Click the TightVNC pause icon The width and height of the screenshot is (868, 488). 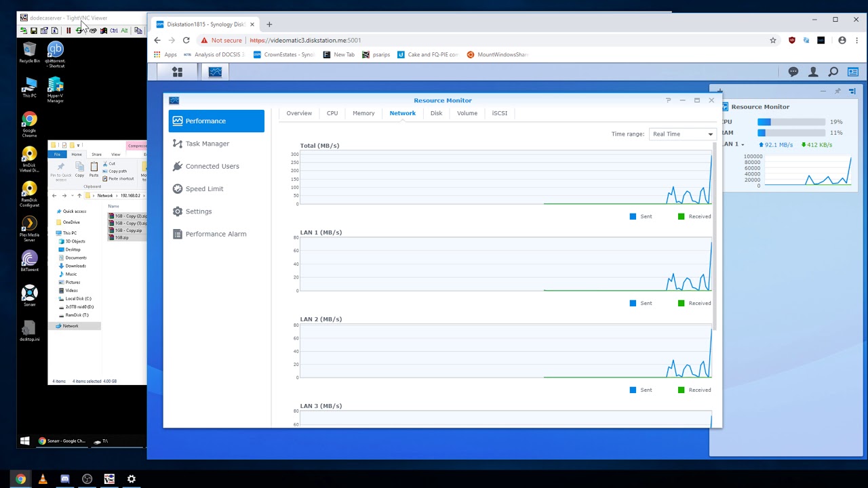(68, 30)
